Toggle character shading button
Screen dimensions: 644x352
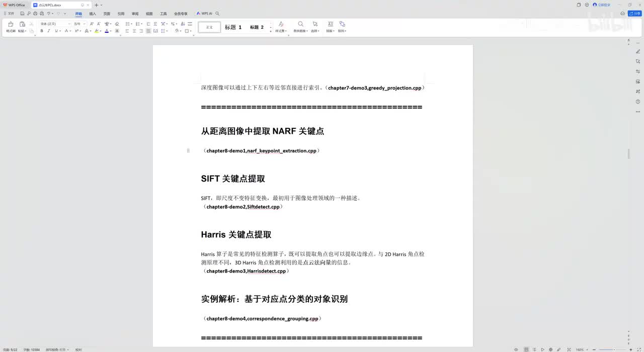[x=117, y=31]
